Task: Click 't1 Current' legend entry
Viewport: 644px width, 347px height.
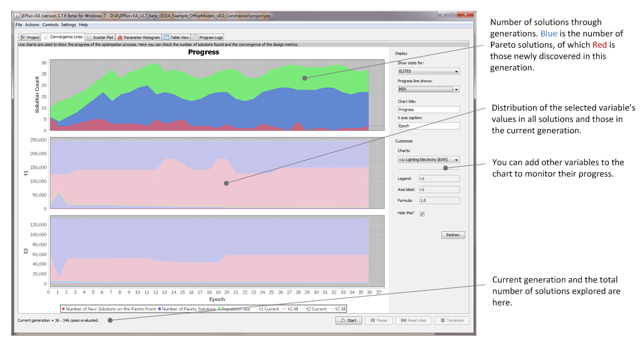Action: (267, 309)
